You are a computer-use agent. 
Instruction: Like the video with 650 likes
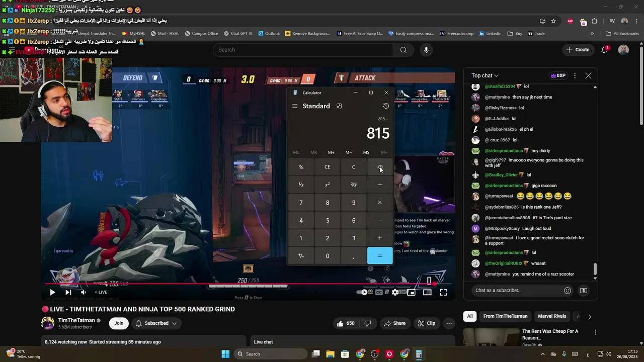(346, 323)
